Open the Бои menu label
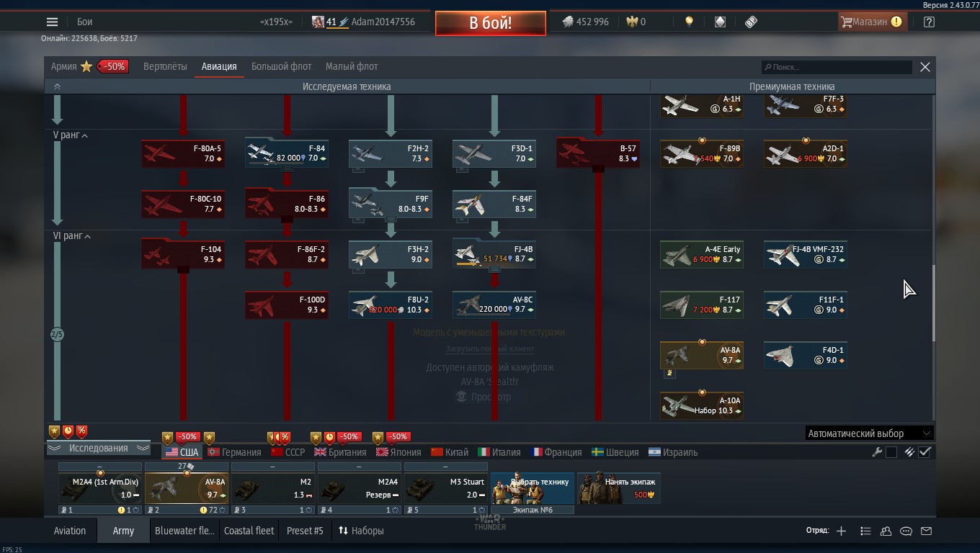Viewport: 980px width, 553px height. pyautogui.click(x=84, y=22)
